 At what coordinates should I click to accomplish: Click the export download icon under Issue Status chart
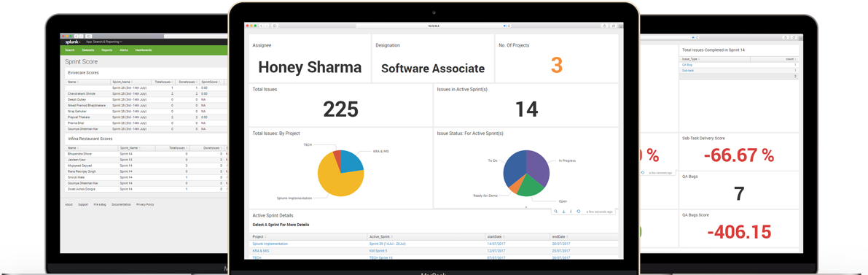[x=563, y=212]
